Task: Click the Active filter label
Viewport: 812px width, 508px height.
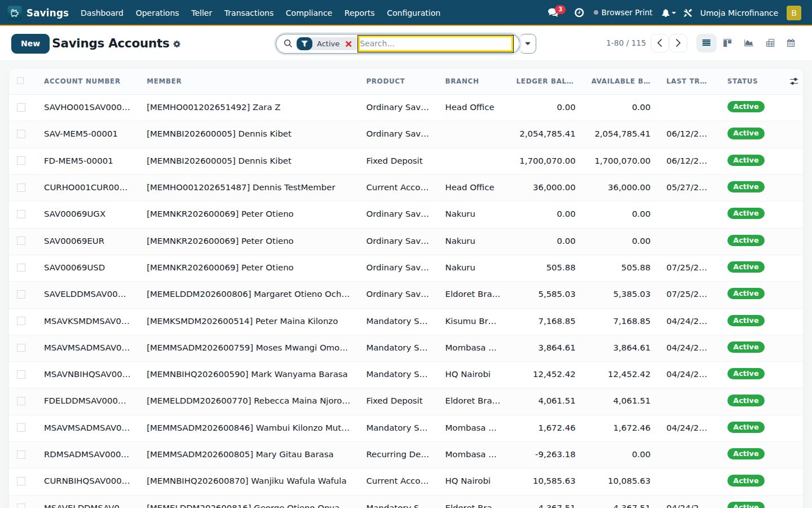Action: tap(328, 43)
